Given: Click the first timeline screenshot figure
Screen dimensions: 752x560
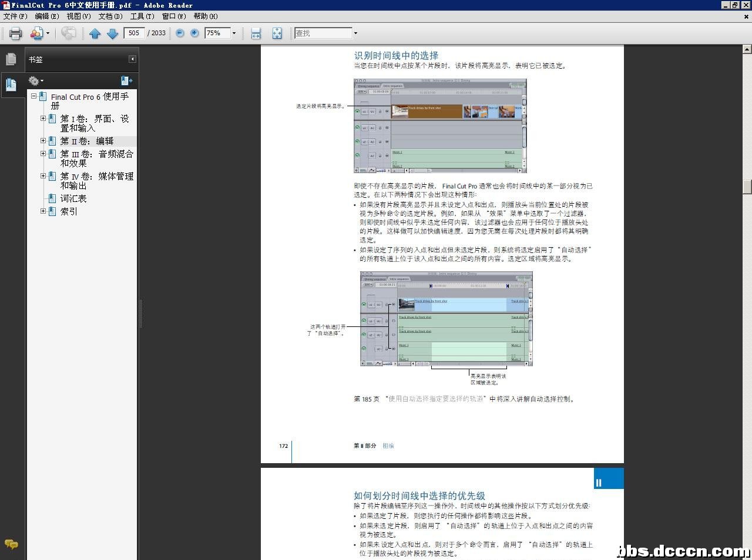Looking at the screenshot, I should click(x=440, y=126).
